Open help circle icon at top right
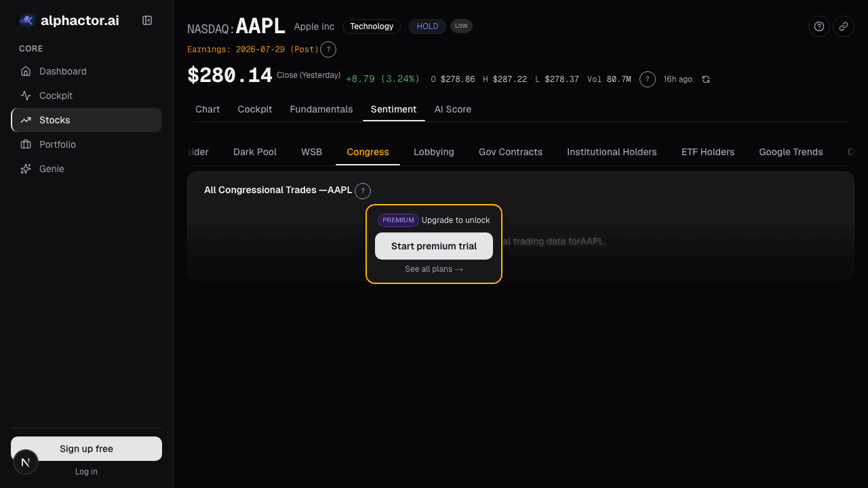868x488 pixels. [819, 26]
